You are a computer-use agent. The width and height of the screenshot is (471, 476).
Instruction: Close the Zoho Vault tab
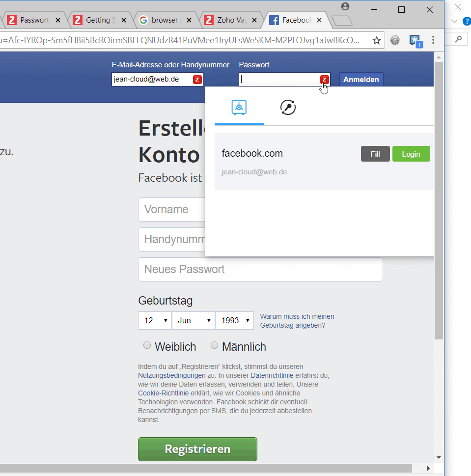click(254, 20)
